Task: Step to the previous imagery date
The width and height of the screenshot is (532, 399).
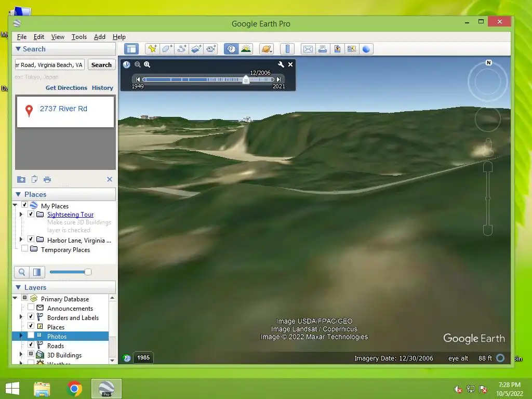Action: (137, 79)
